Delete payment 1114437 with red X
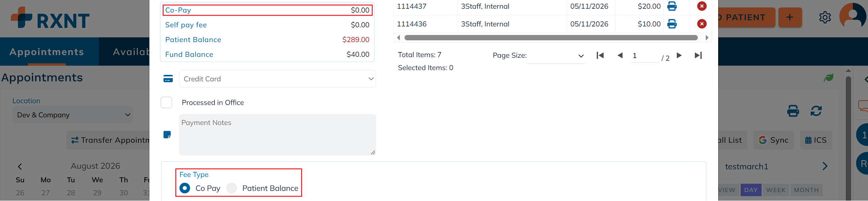This screenshot has width=868, height=201. point(702,6)
